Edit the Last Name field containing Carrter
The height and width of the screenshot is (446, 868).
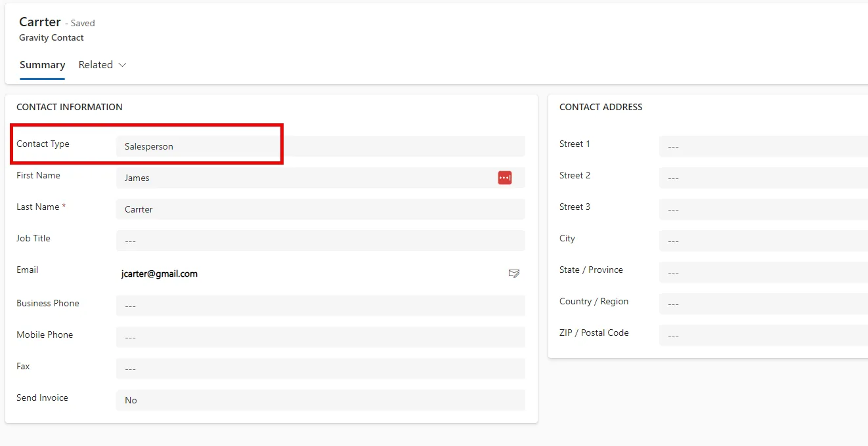pos(320,209)
